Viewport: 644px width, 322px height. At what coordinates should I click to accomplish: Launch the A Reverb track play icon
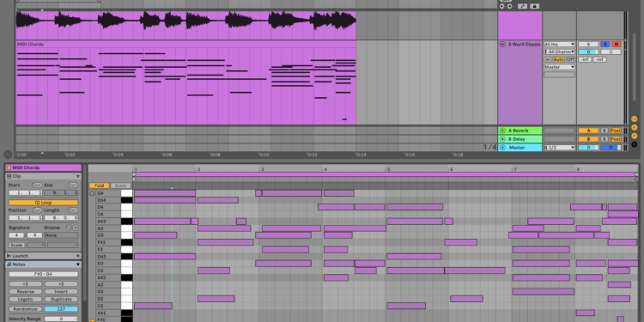pyautogui.click(x=502, y=131)
